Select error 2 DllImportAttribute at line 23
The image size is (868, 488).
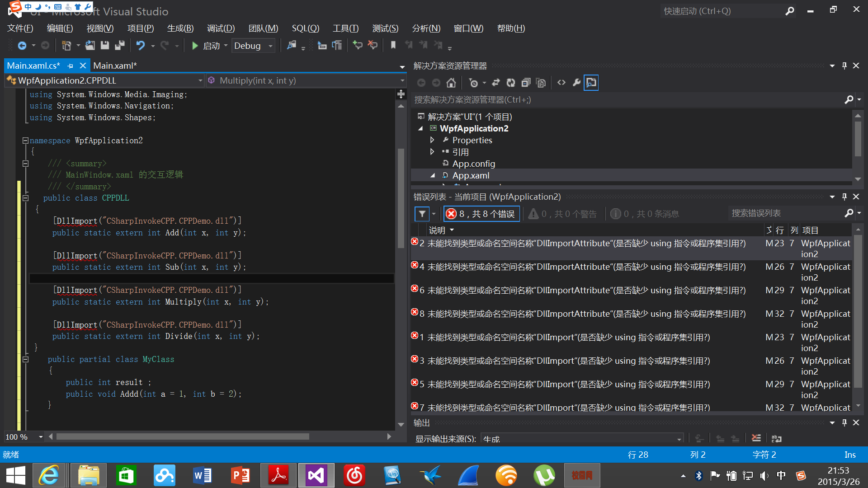pos(631,248)
